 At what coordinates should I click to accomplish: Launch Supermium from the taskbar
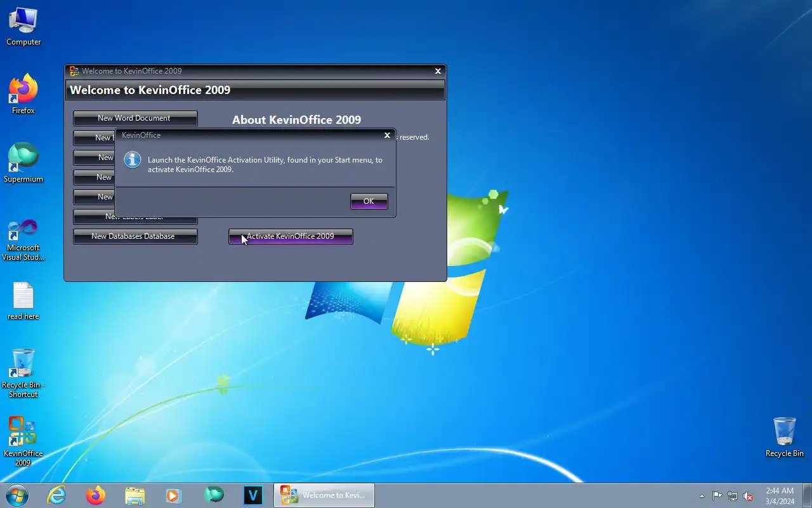click(x=214, y=495)
